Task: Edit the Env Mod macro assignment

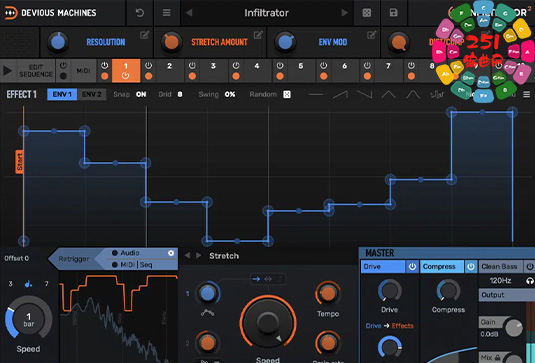Action: click(372, 35)
